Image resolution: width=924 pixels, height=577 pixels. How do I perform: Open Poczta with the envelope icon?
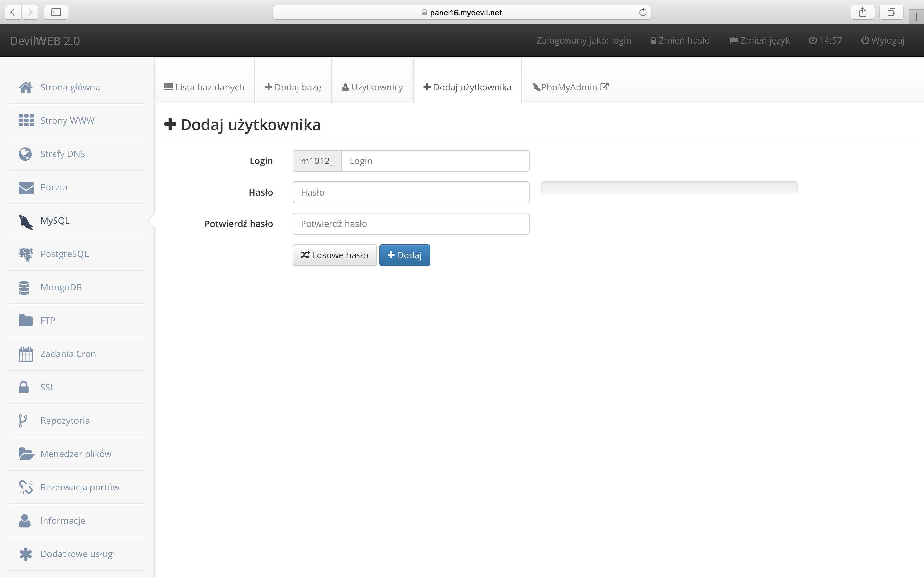[x=25, y=188]
